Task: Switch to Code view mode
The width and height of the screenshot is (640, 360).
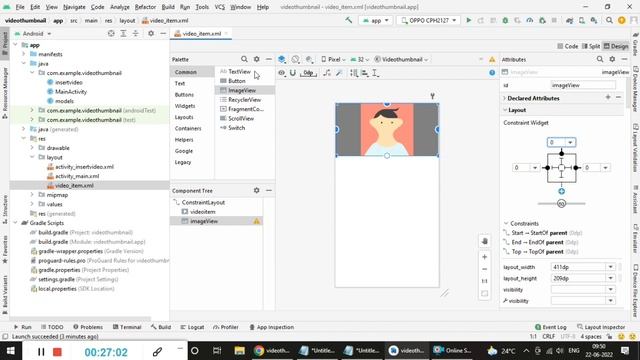Action: [567, 46]
